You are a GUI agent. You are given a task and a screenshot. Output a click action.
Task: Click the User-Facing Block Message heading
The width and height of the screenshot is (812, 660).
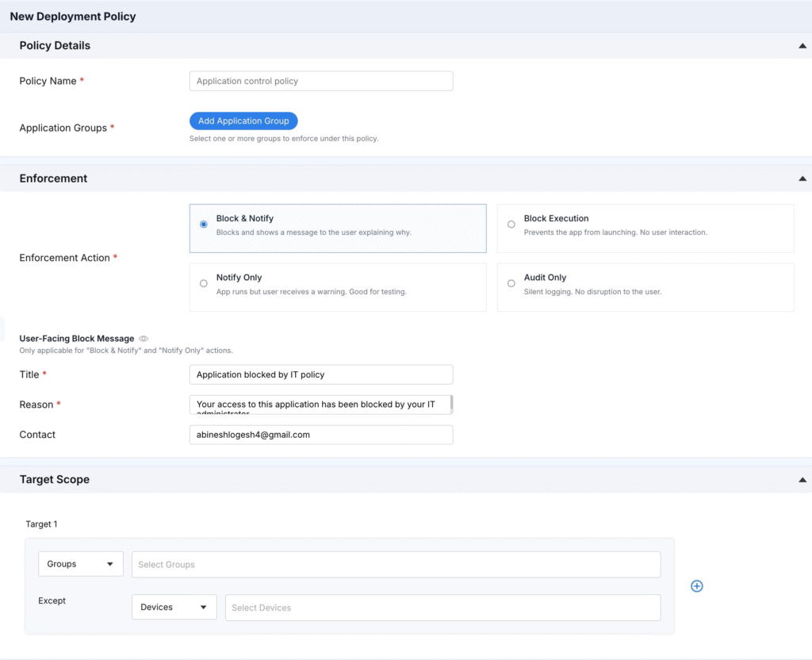(77, 338)
